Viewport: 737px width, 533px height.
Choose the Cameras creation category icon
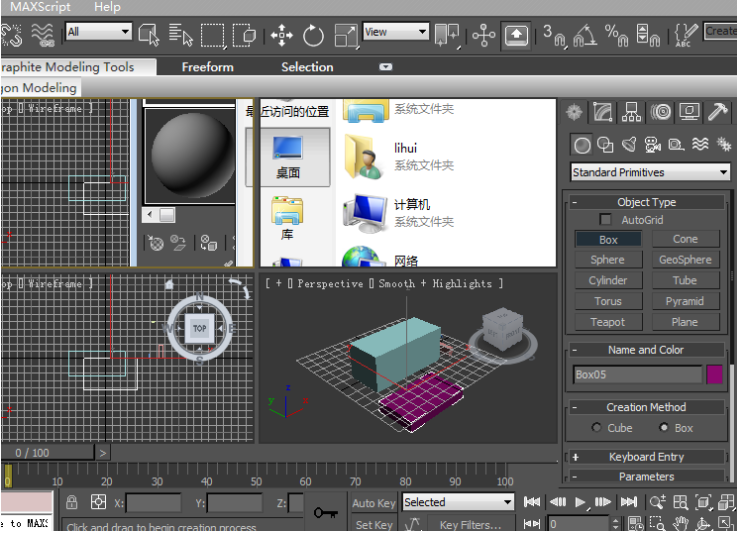(x=653, y=145)
